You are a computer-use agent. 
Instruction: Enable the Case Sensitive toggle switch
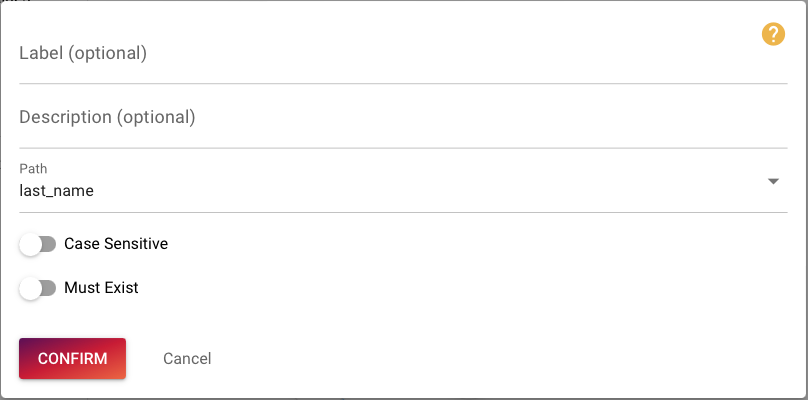click(x=37, y=244)
